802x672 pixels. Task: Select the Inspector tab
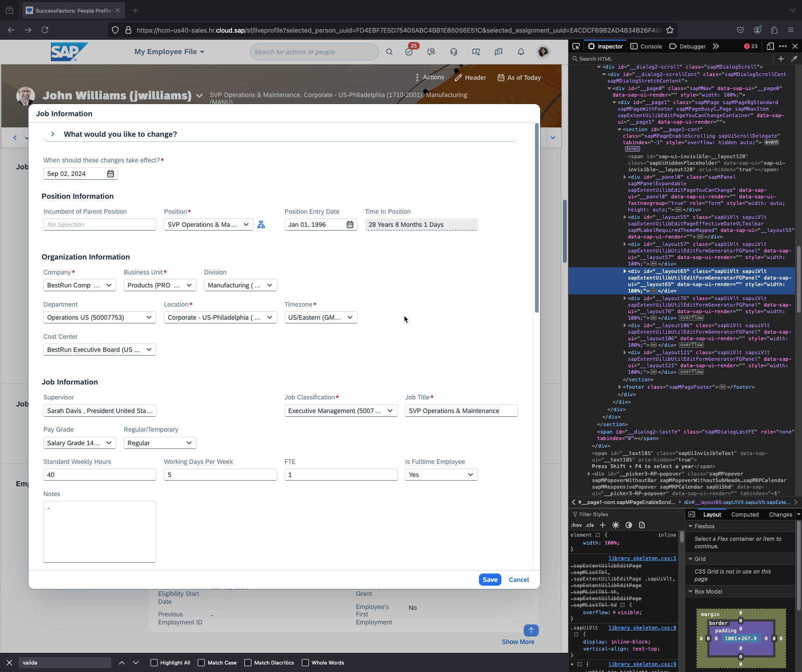tap(605, 46)
